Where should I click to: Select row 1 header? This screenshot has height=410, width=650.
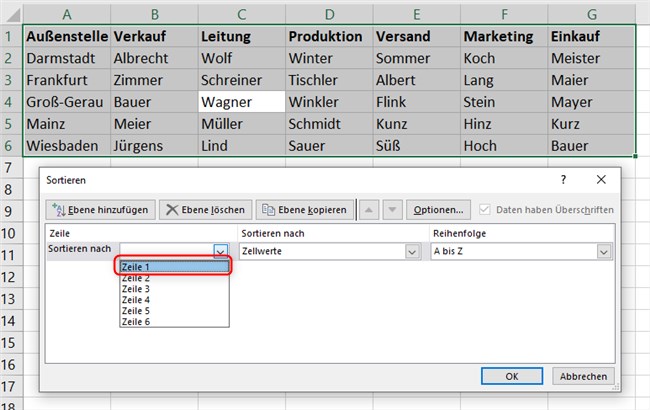click(x=11, y=36)
